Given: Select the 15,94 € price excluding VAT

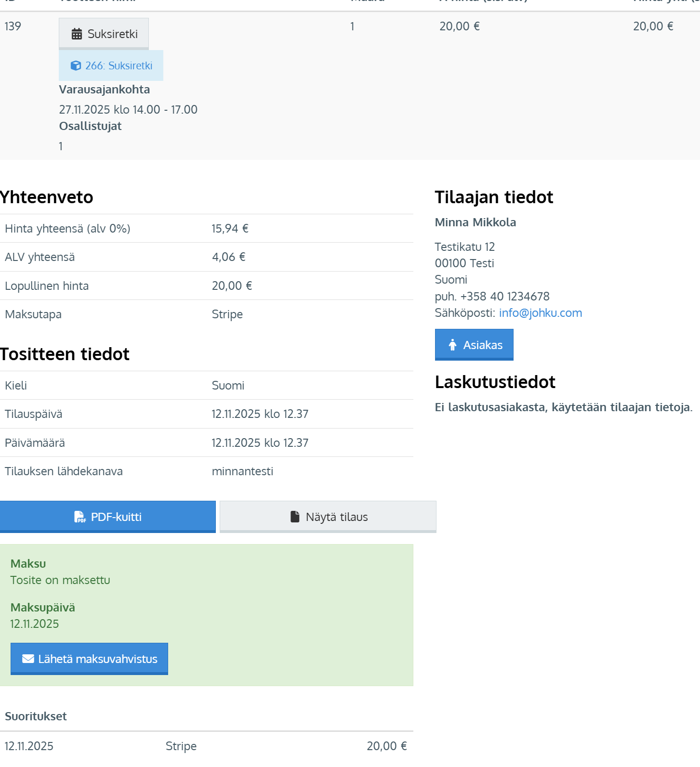Looking at the screenshot, I should point(230,229).
